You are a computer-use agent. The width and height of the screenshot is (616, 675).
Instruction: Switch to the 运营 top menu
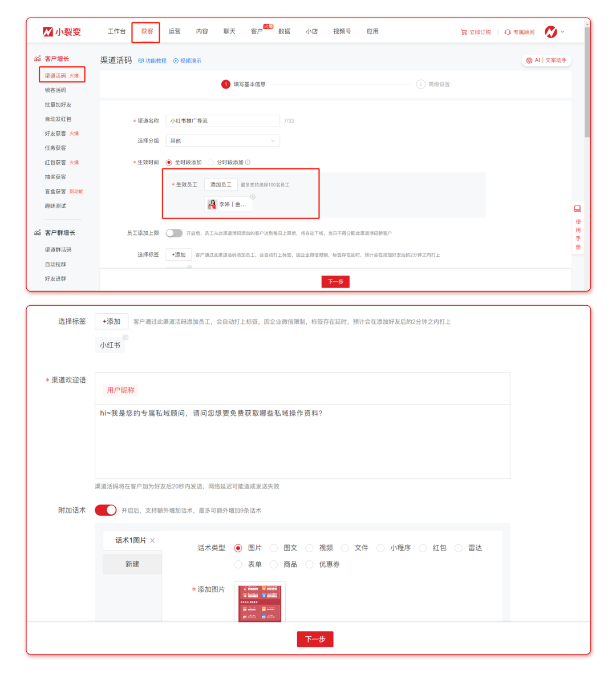tap(175, 31)
